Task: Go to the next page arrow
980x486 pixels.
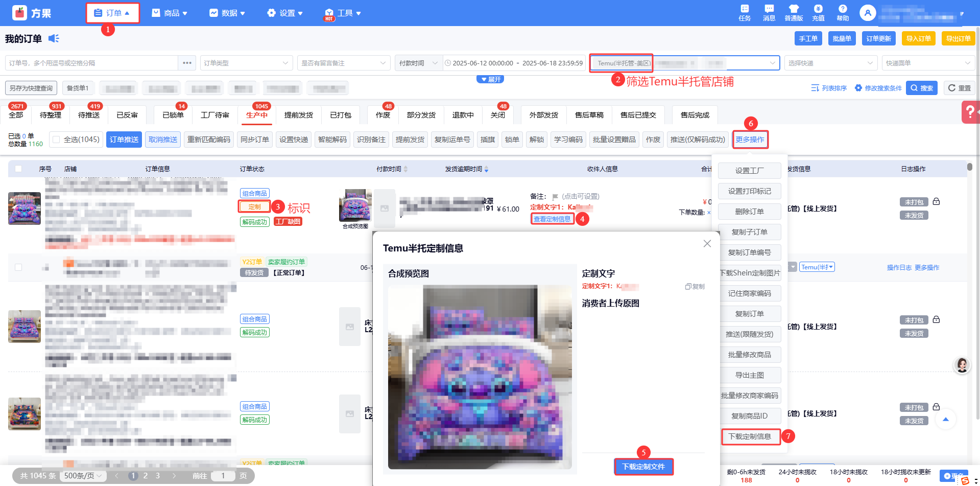Action: coord(174,476)
